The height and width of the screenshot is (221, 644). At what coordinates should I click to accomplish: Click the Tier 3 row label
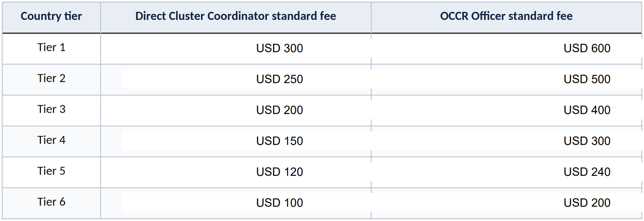pos(51,109)
